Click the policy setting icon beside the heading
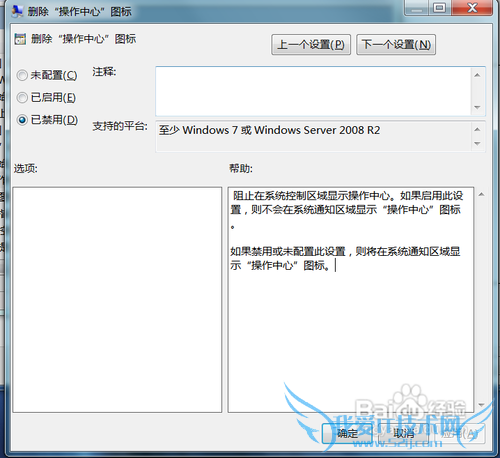 (x=20, y=39)
